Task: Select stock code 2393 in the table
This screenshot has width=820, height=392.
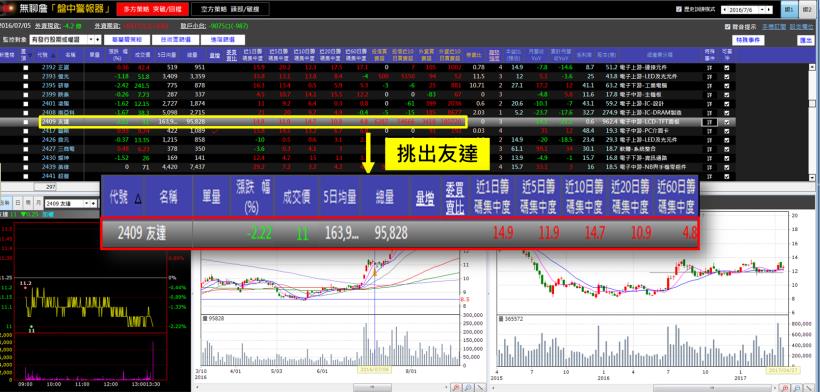Action: (x=48, y=76)
